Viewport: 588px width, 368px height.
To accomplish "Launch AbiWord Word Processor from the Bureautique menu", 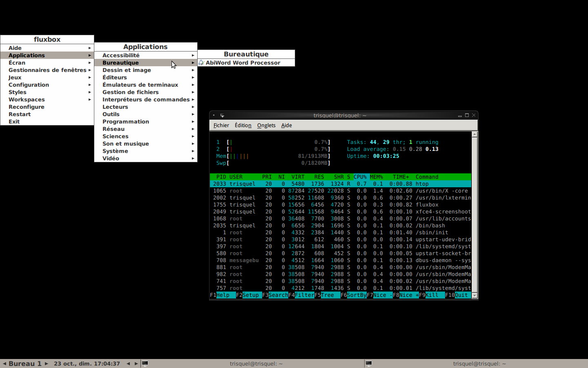I will click(246, 63).
